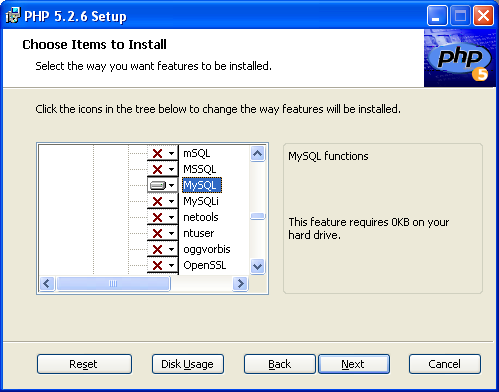Open Disk Usage dialog

pos(188,364)
